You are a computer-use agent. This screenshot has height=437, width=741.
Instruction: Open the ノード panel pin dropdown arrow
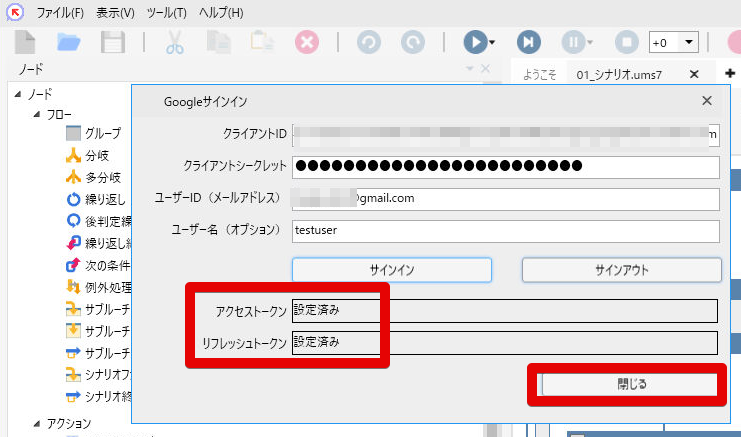coord(469,69)
